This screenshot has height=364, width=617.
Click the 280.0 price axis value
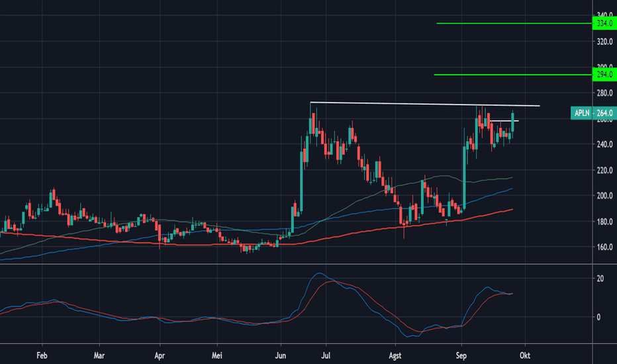(604, 93)
